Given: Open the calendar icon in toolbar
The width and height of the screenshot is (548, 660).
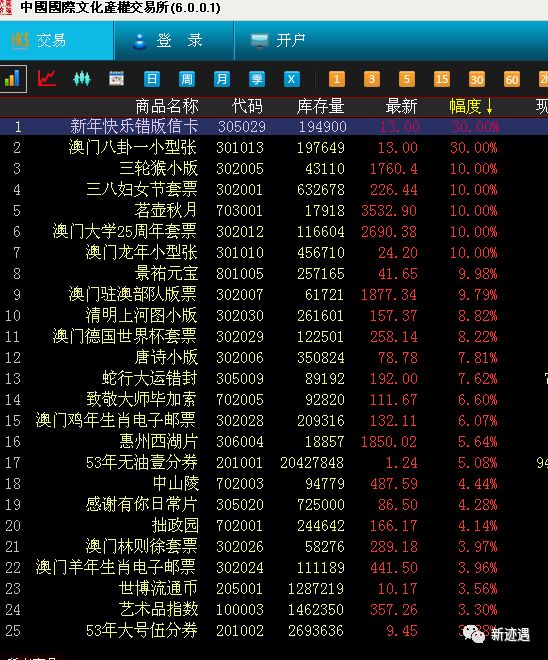Looking at the screenshot, I should [x=117, y=79].
